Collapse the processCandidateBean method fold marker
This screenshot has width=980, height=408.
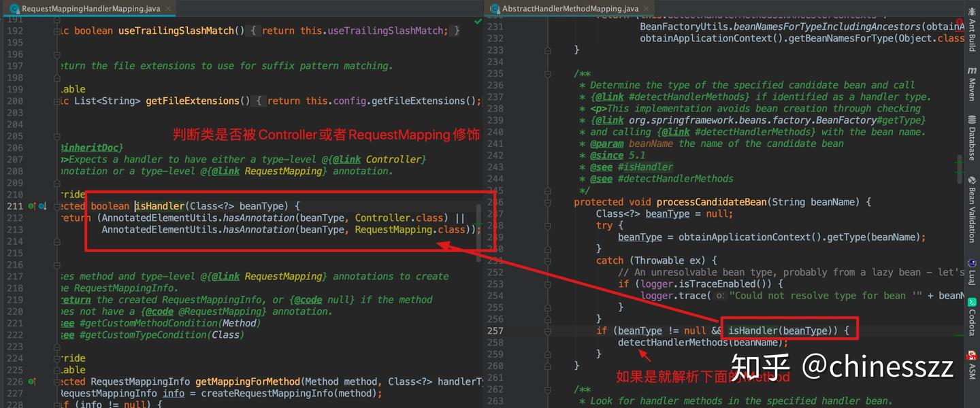click(546, 202)
